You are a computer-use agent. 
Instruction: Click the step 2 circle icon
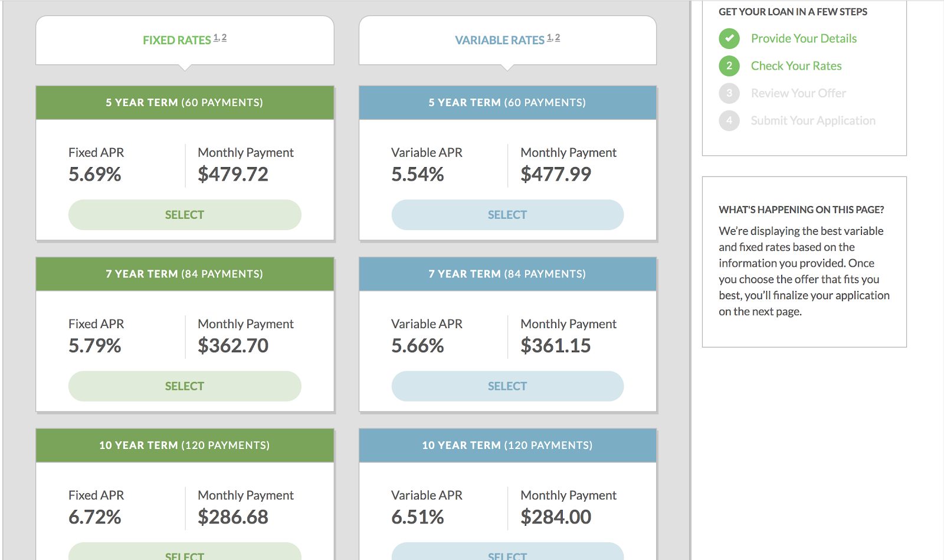click(x=729, y=66)
